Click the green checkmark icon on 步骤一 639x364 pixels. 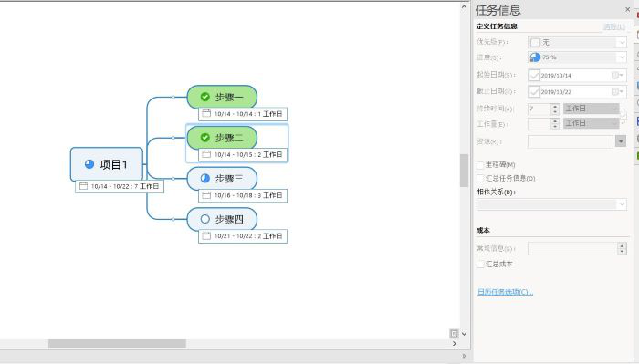click(x=205, y=97)
